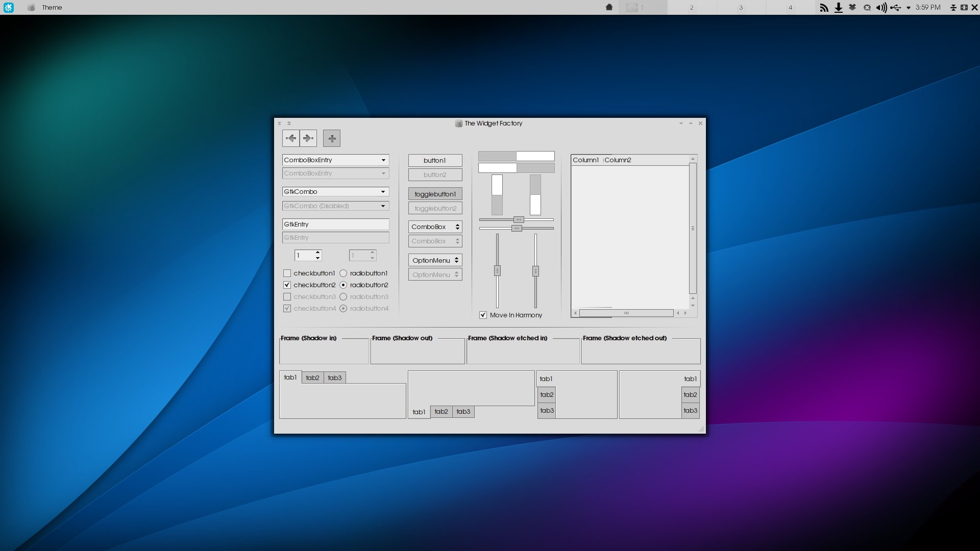Click the list horizontal scrollbar left arrow

tap(575, 313)
